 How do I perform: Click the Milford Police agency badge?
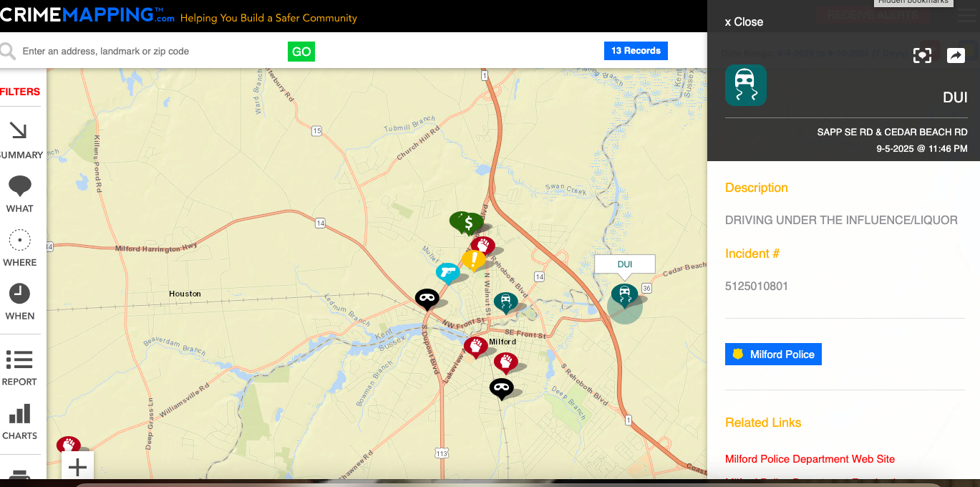pos(773,355)
